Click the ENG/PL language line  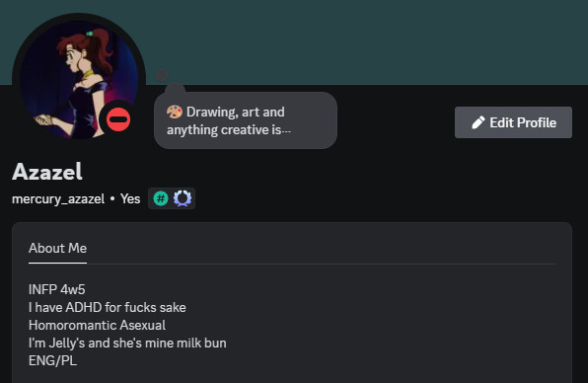click(53, 361)
